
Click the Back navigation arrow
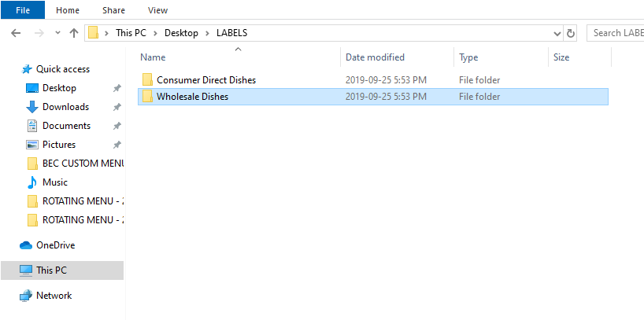16,33
